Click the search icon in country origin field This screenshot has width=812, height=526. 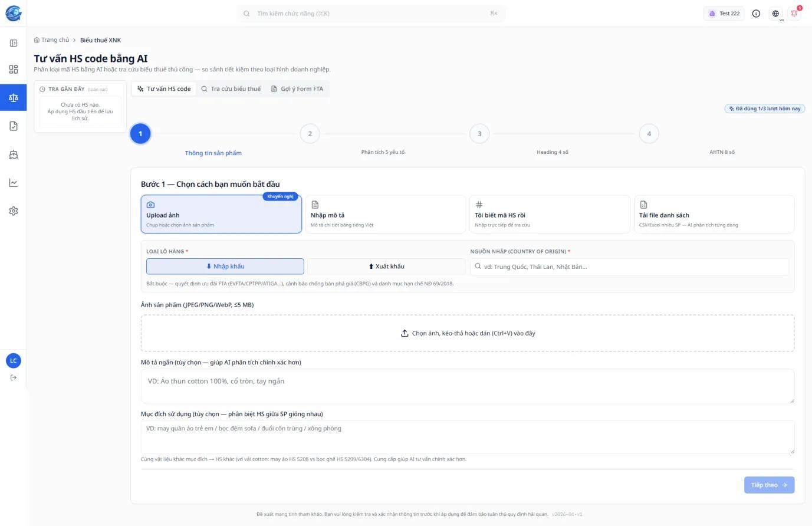pyautogui.click(x=478, y=267)
